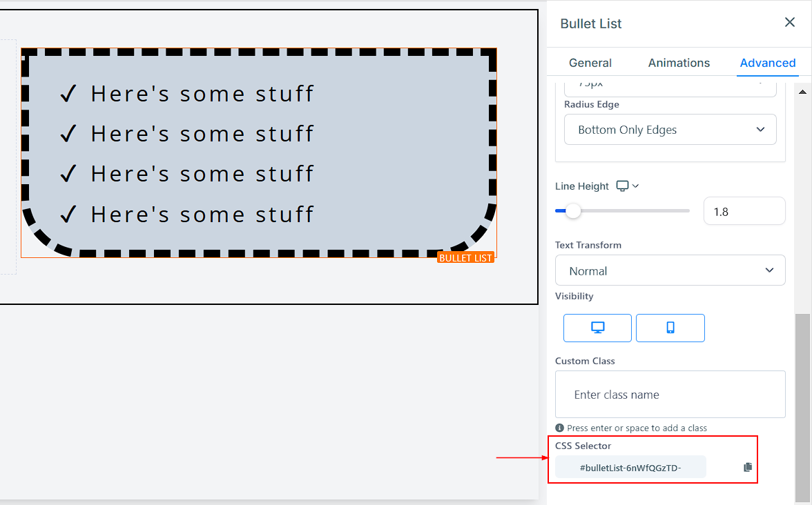812x505 pixels.
Task: Toggle desktop visibility
Action: (597, 328)
